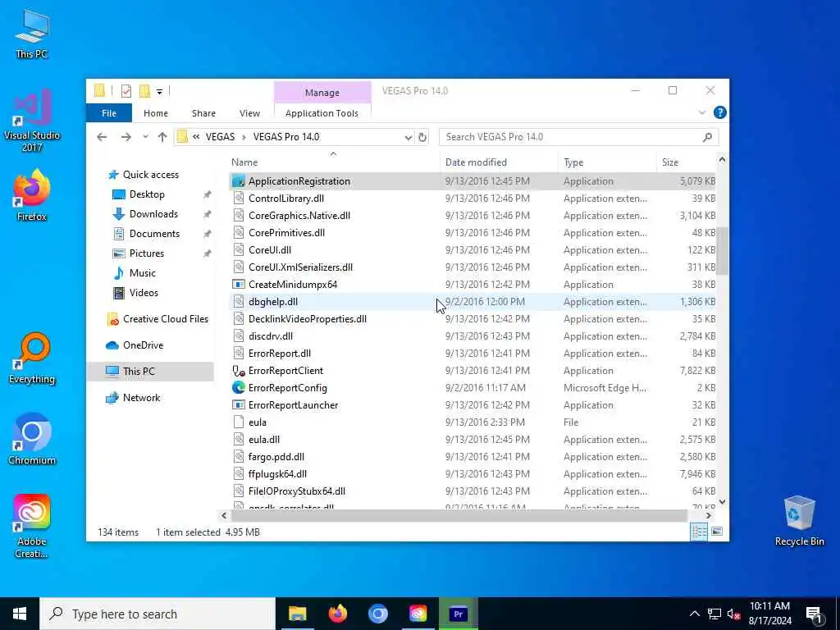Open the Share ribbon tab
840x630 pixels.
[203, 113]
